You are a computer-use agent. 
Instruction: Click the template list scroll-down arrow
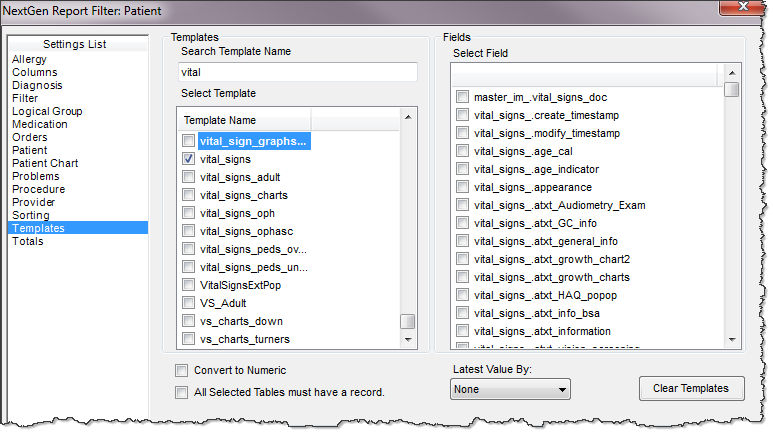coord(408,339)
